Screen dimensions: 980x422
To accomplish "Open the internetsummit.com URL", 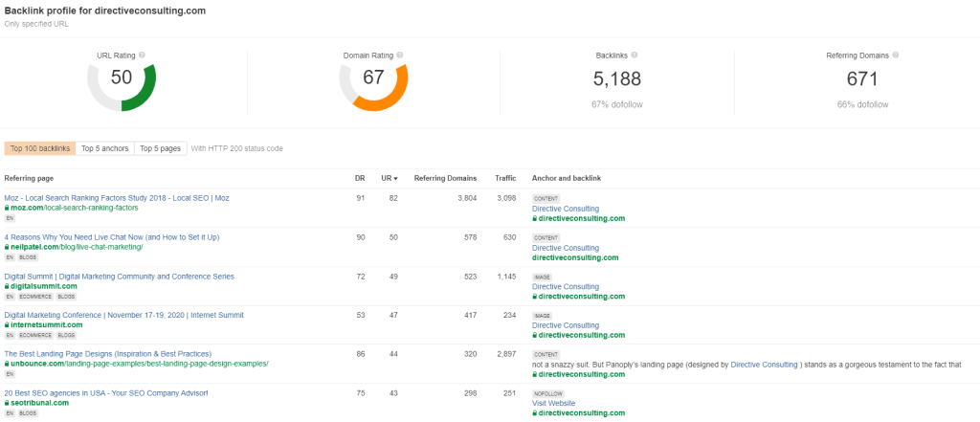I will pos(46,325).
